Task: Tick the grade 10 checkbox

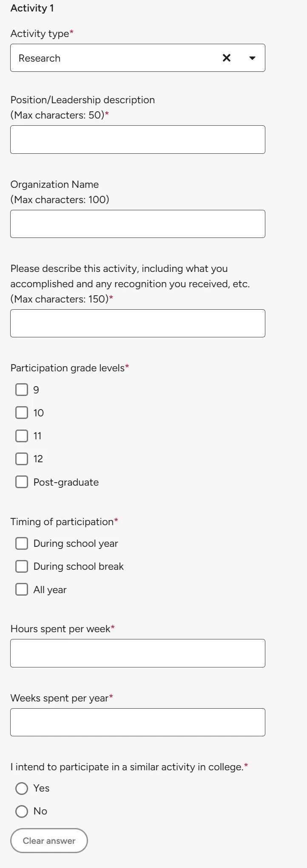Action: click(22, 413)
